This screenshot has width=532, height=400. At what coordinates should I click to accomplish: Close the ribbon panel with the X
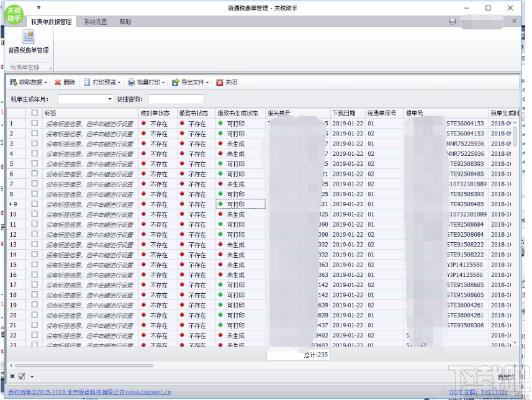(515, 21)
